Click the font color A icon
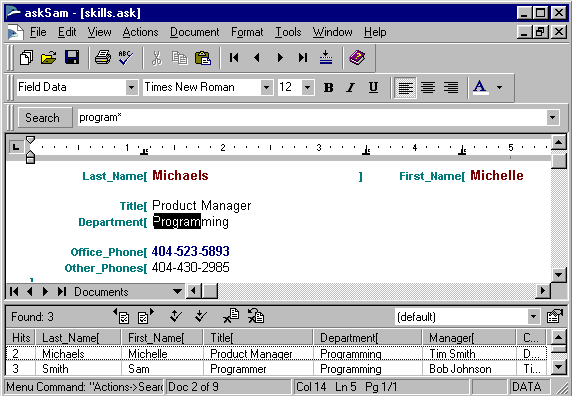The height and width of the screenshot is (396, 572). pos(480,88)
